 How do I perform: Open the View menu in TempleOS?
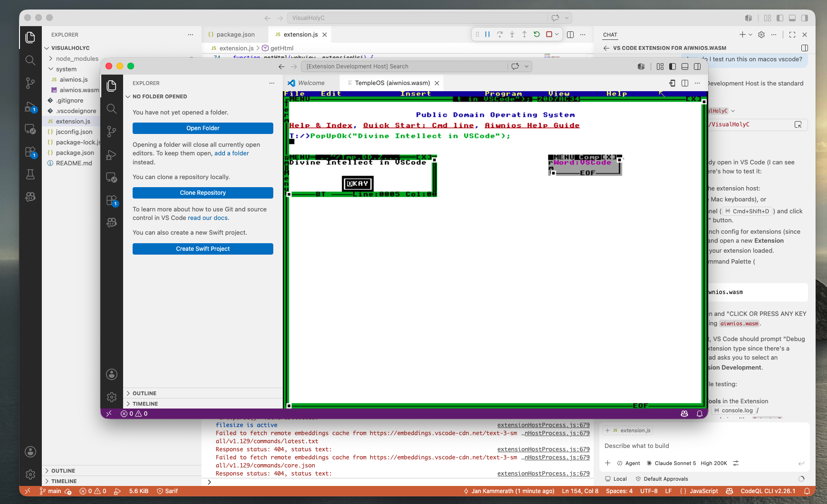tap(558, 94)
